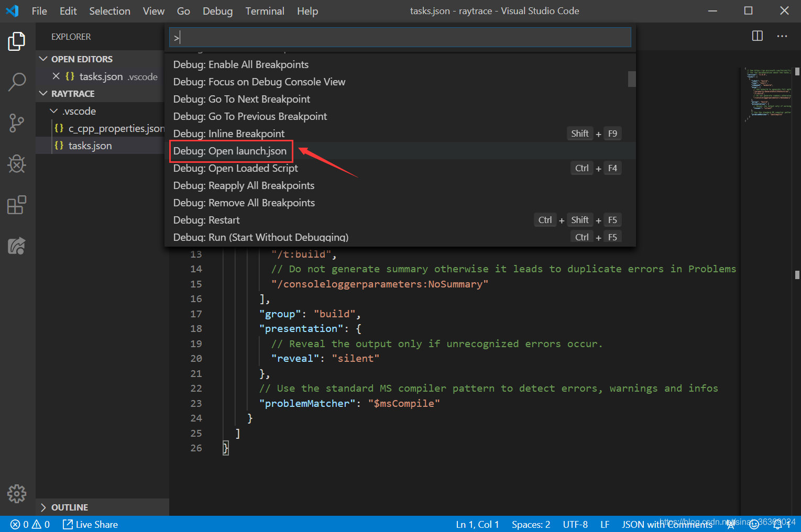Click the editor minimap preview
This screenshot has width=801, height=532.
(769, 94)
